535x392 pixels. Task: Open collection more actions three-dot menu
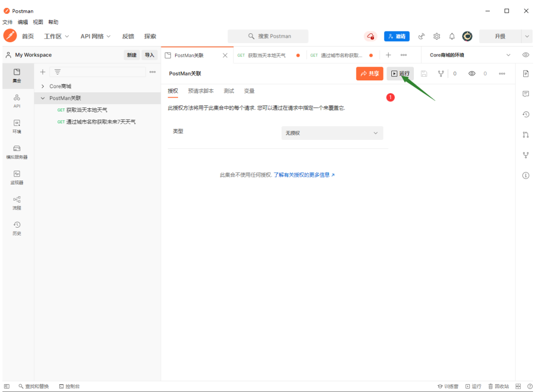pyautogui.click(x=502, y=74)
